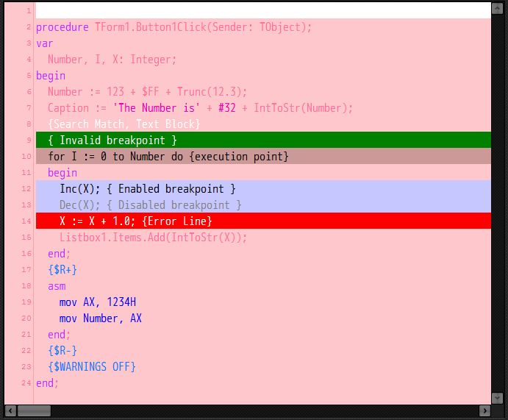Click the '{$R-}' compiler directive

(x=62, y=351)
